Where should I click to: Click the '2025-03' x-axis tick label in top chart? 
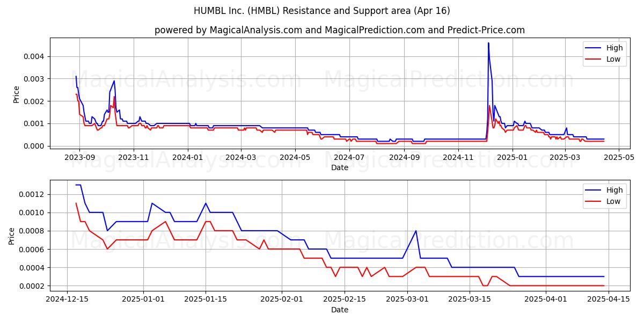[x=565, y=157]
